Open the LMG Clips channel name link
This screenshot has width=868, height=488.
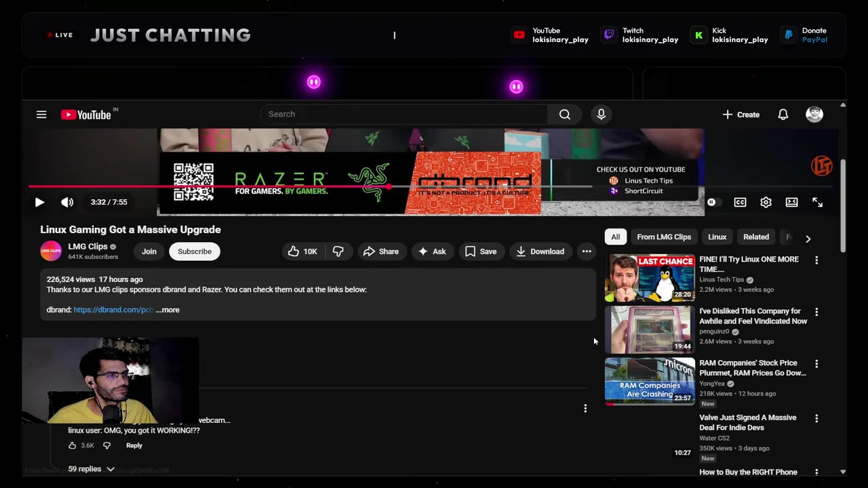click(87, 247)
